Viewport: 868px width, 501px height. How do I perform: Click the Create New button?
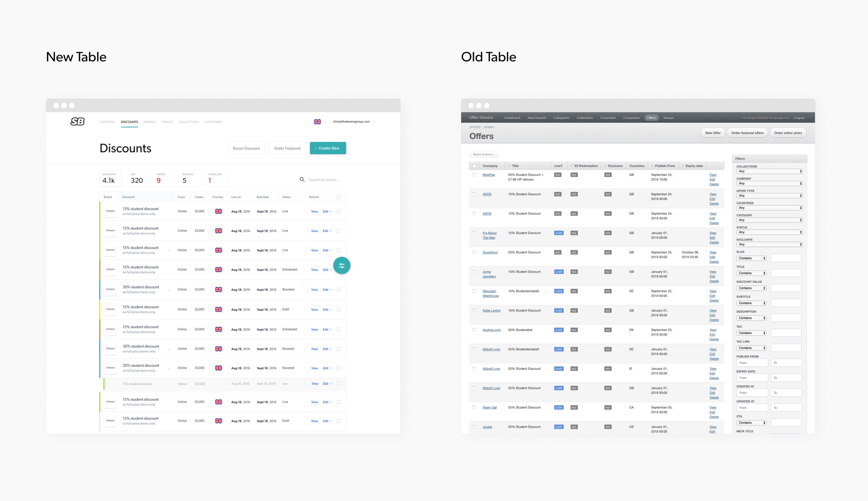tap(327, 148)
